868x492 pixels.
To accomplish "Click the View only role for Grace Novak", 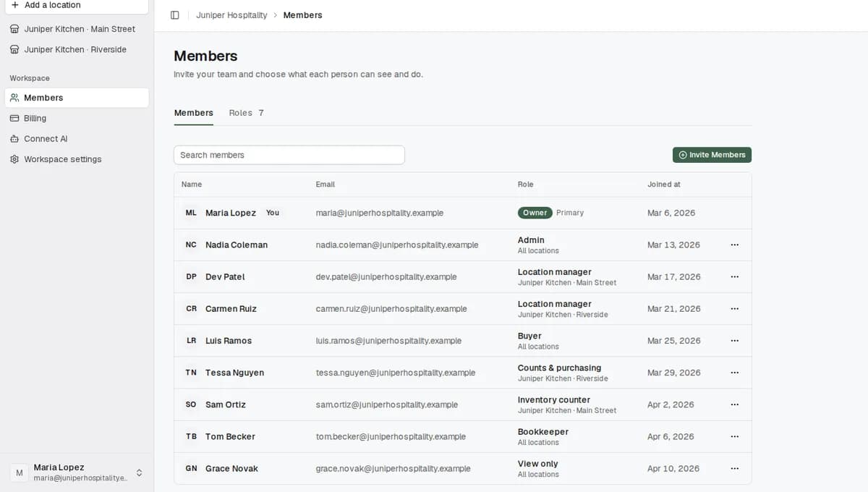I will 538,464.
